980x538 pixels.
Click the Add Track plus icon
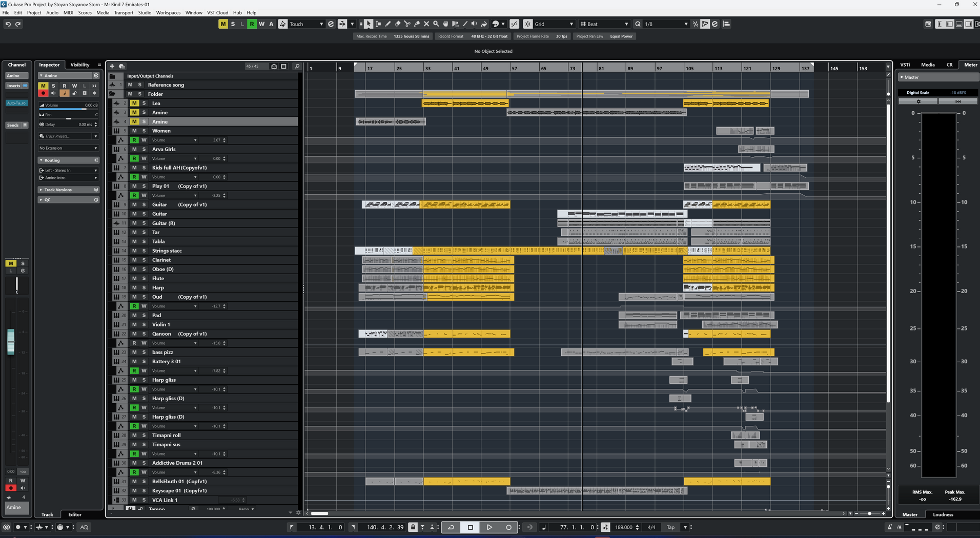pos(112,66)
